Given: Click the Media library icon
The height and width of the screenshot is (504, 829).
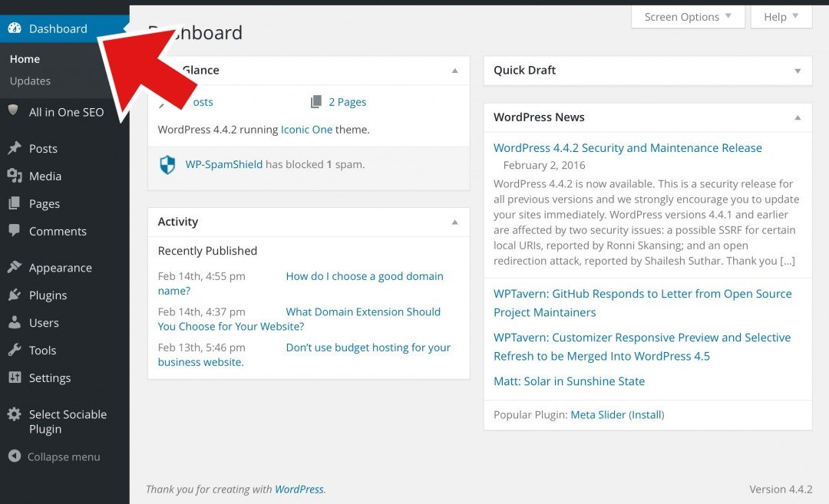Looking at the screenshot, I should [15, 176].
